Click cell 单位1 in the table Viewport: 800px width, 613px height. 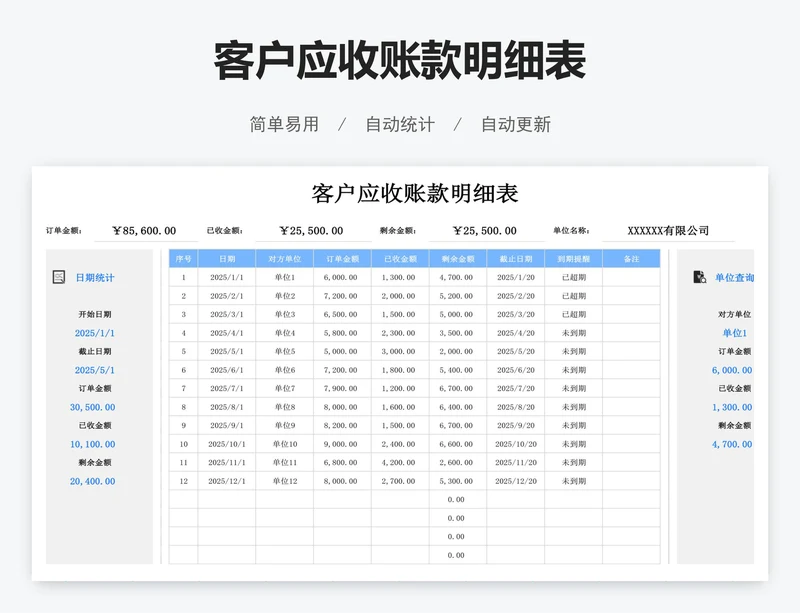pyautogui.click(x=285, y=278)
